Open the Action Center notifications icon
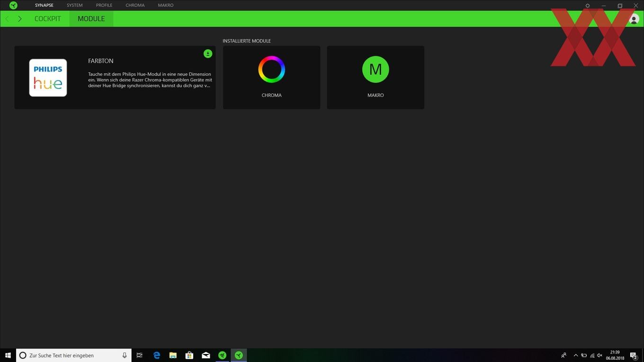Viewport: 644px width, 362px height. pos(634,356)
